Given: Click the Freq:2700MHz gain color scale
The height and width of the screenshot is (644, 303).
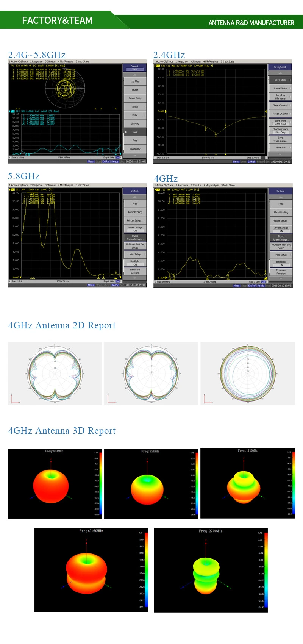Looking at the screenshot, I should [x=266, y=570].
